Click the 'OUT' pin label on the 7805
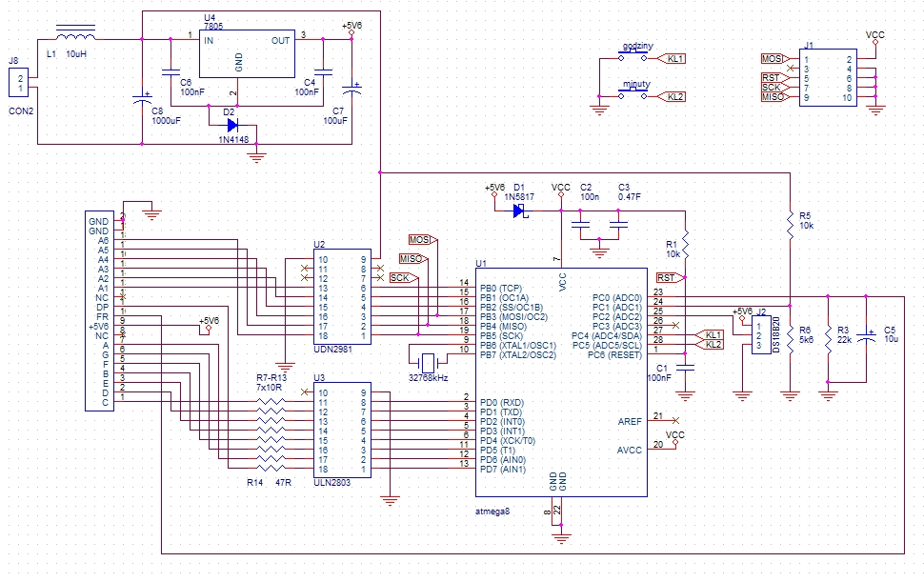The image size is (924, 582). (280, 41)
